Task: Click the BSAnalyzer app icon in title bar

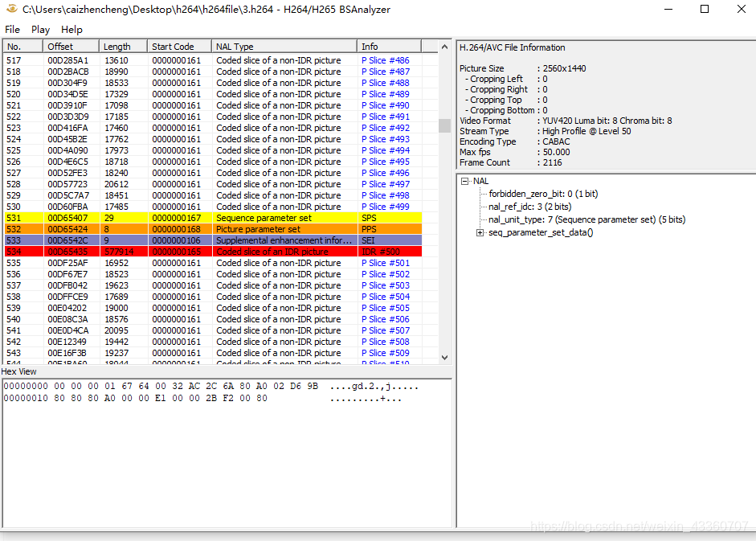Action: tap(11, 9)
